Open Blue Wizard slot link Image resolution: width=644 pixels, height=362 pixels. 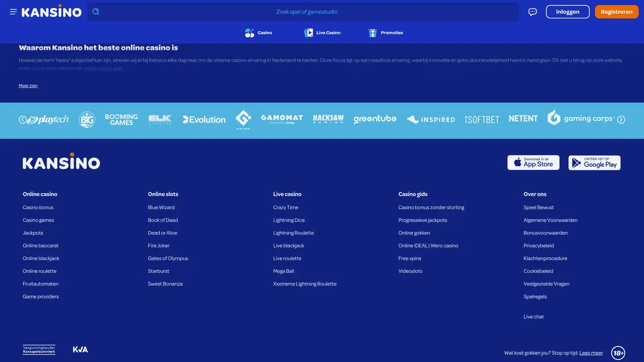161,207
